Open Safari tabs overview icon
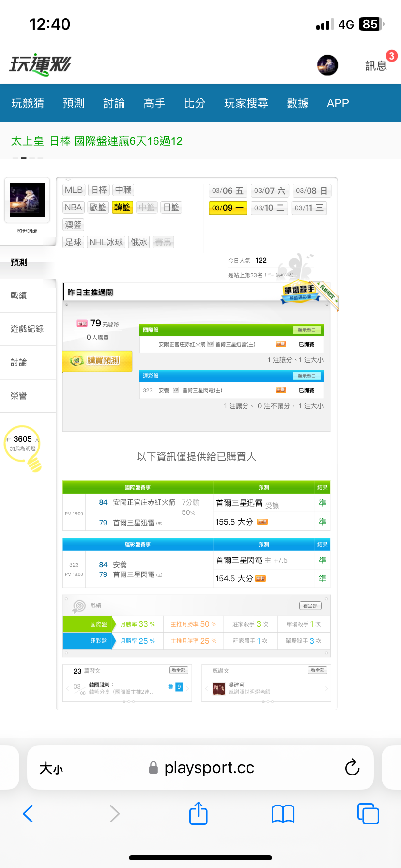Viewport: 401px width, 868px height. pos(368,814)
